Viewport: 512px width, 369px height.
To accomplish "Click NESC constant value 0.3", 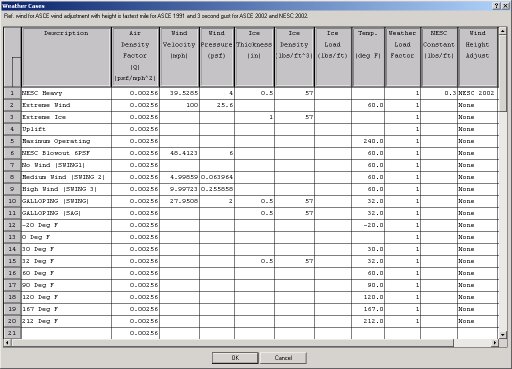I will (439, 93).
